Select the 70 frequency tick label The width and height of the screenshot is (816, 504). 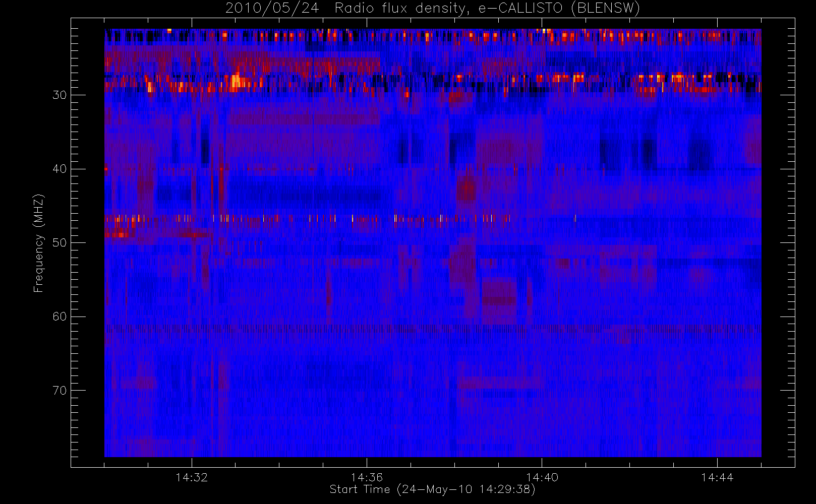(60, 390)
